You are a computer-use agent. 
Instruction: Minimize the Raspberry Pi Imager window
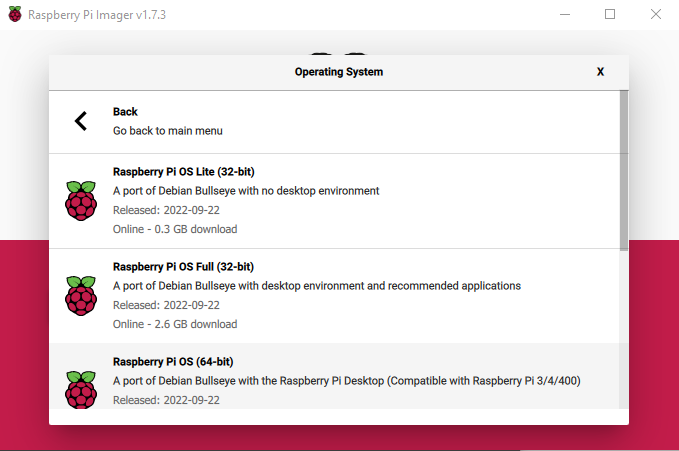click(565, 14)
